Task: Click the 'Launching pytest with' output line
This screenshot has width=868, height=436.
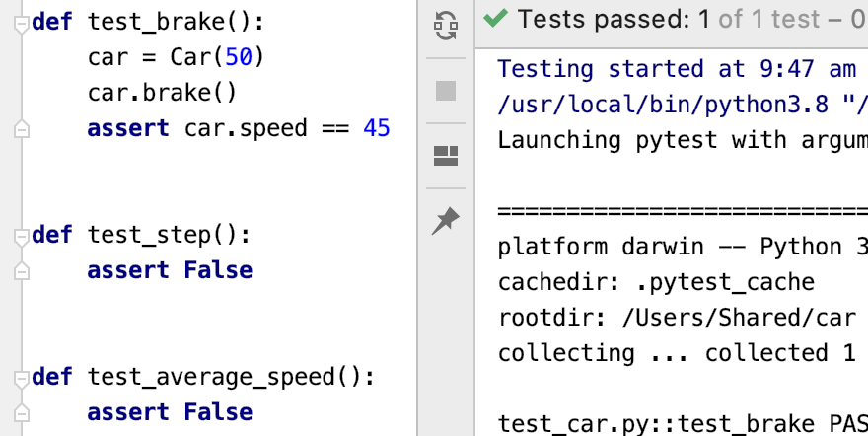Action: [x=683, y=140]
